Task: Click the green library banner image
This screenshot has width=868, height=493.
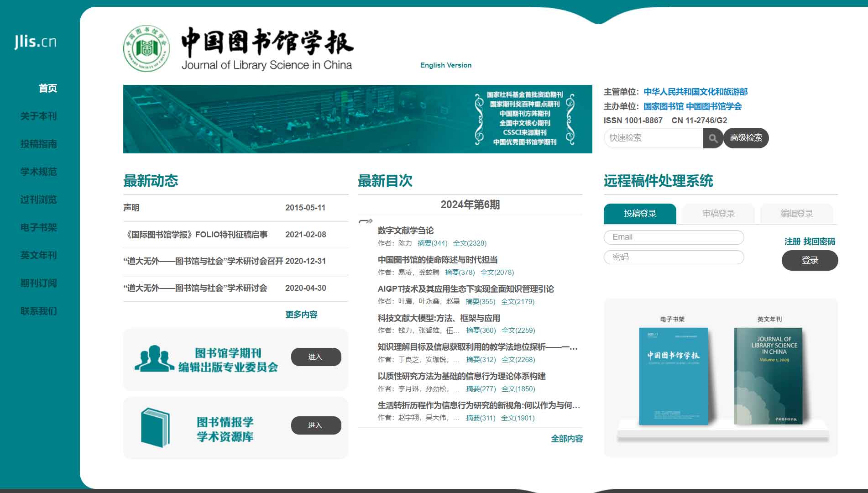Action: pos(358,119)
